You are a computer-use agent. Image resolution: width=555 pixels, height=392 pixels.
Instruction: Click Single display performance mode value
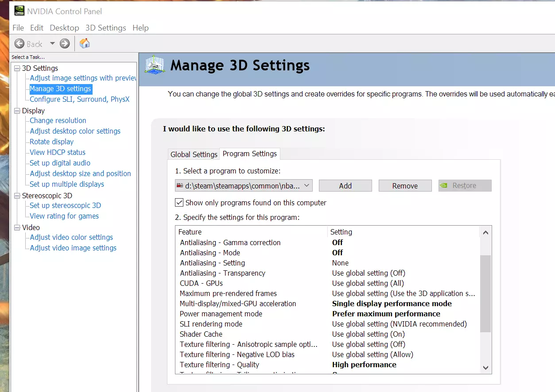coord(392,304)
